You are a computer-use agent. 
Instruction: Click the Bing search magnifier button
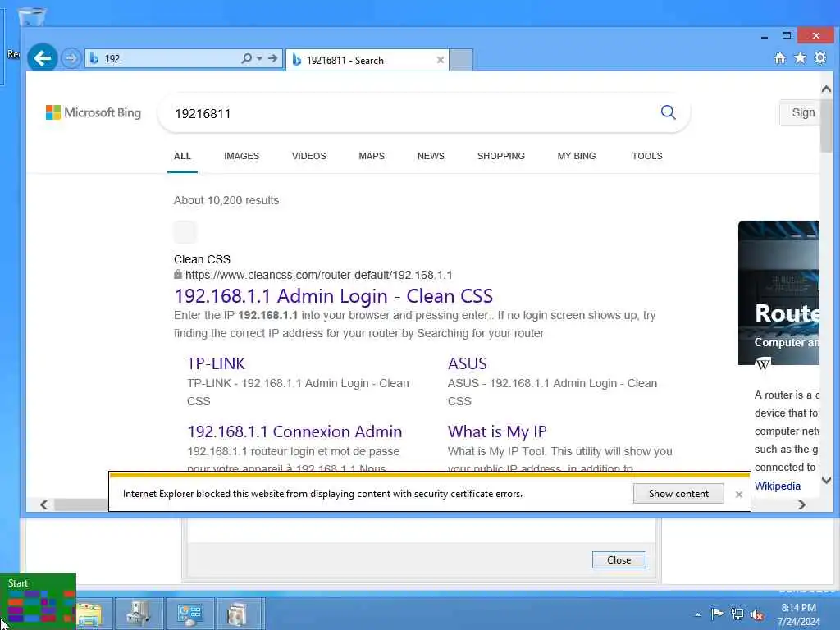coord(668,112)
